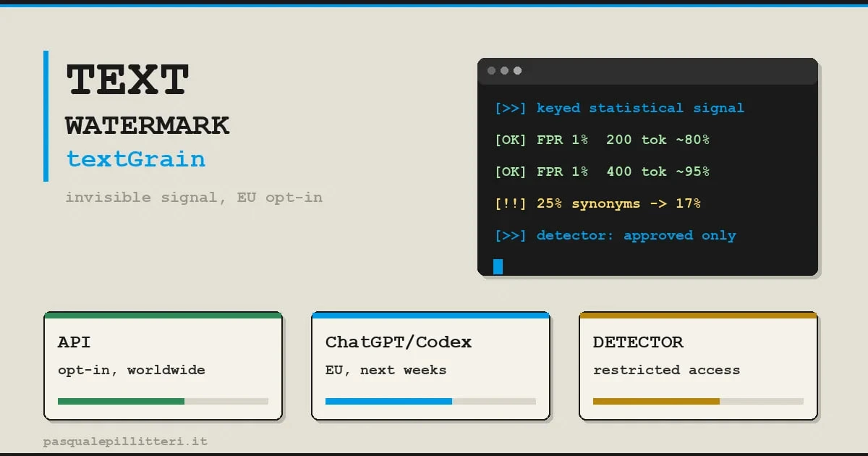The image size is (868, 456).
Task: Click the middle dot in terminal titlebar
Action: point(505,71)
